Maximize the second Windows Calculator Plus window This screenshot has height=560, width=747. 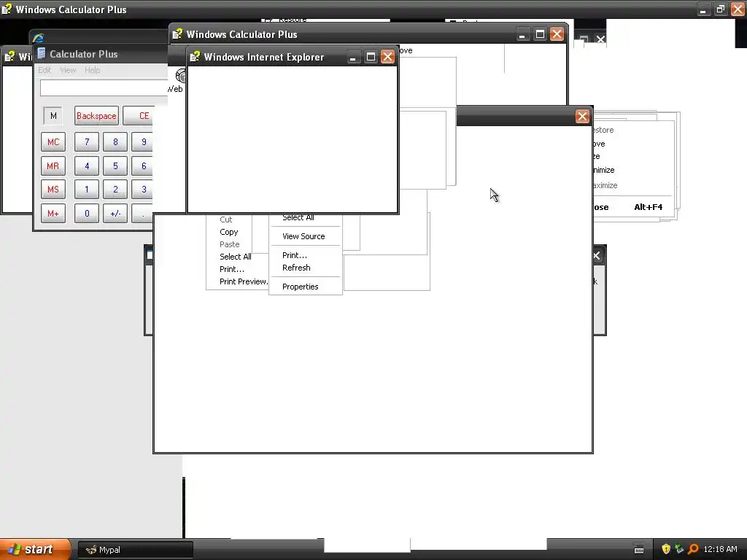tap(540, 34)
